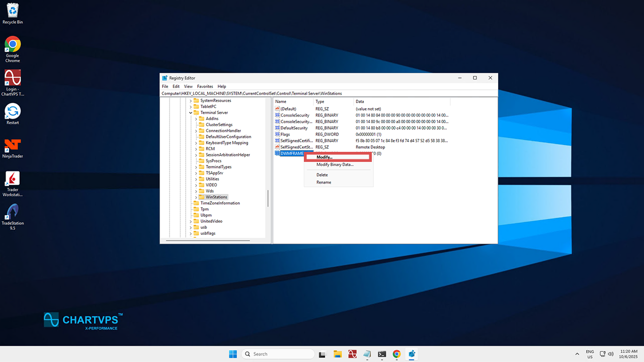Open File Explorer from the taskbar

tap(338, 354)
